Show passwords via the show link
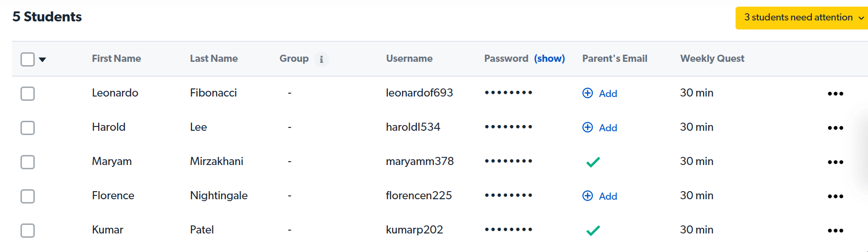The image size is (868, 252). click(x=549, y=58)
